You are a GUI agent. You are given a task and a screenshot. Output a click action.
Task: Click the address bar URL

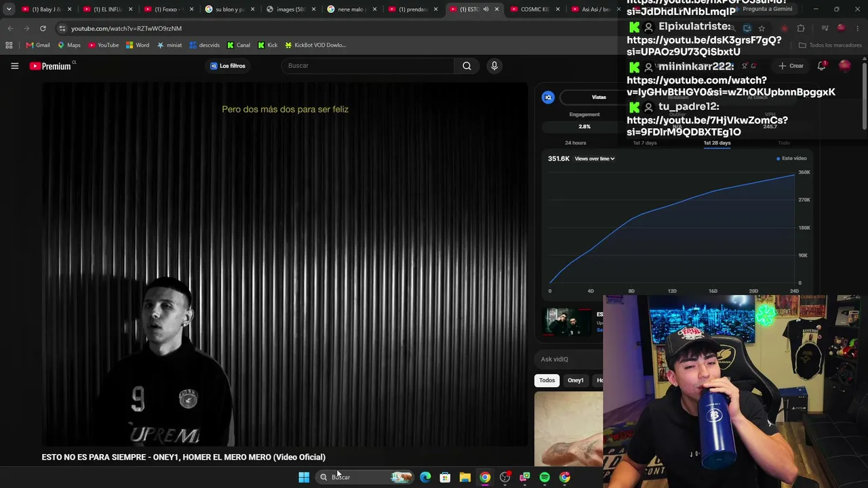(126, 28)
